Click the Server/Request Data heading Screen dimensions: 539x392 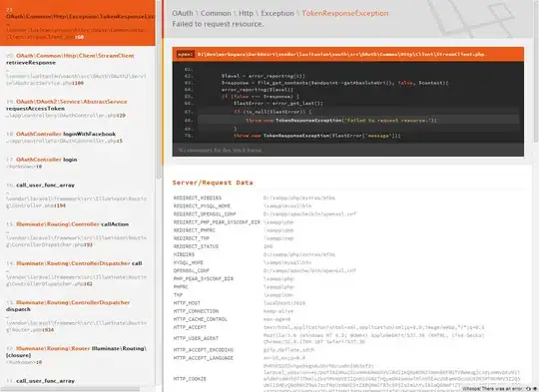pos(213,183)
